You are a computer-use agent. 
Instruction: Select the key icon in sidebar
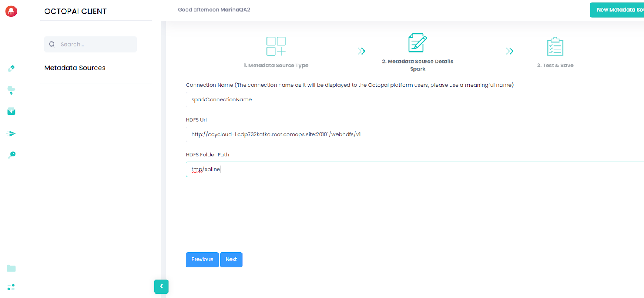pyautogui.click(x=12, y=155)
